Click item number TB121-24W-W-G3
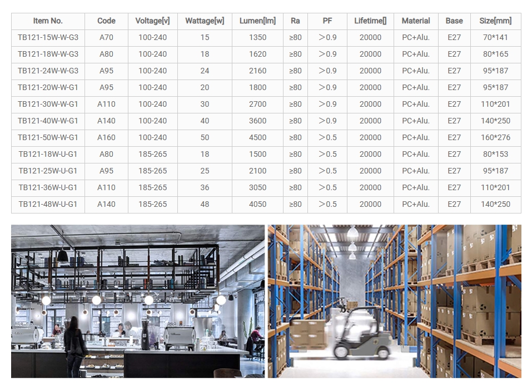This screenshot has height=392, width=532. [x=48, y=71]
